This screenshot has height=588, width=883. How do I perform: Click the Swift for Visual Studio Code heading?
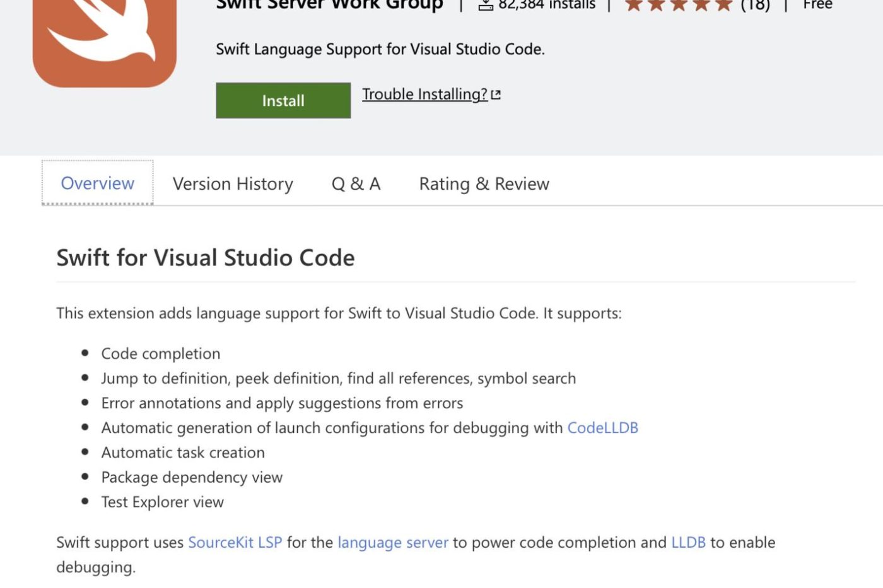(x=206, y=258)
